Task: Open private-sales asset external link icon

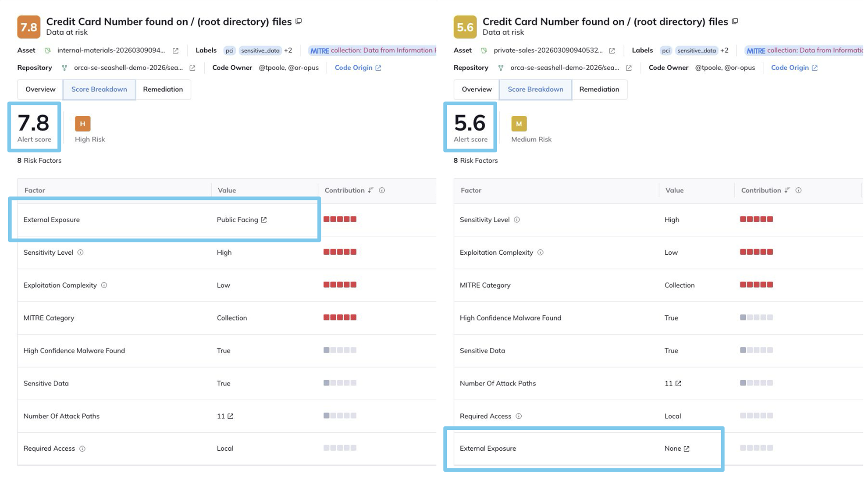Action: [612, 51]
